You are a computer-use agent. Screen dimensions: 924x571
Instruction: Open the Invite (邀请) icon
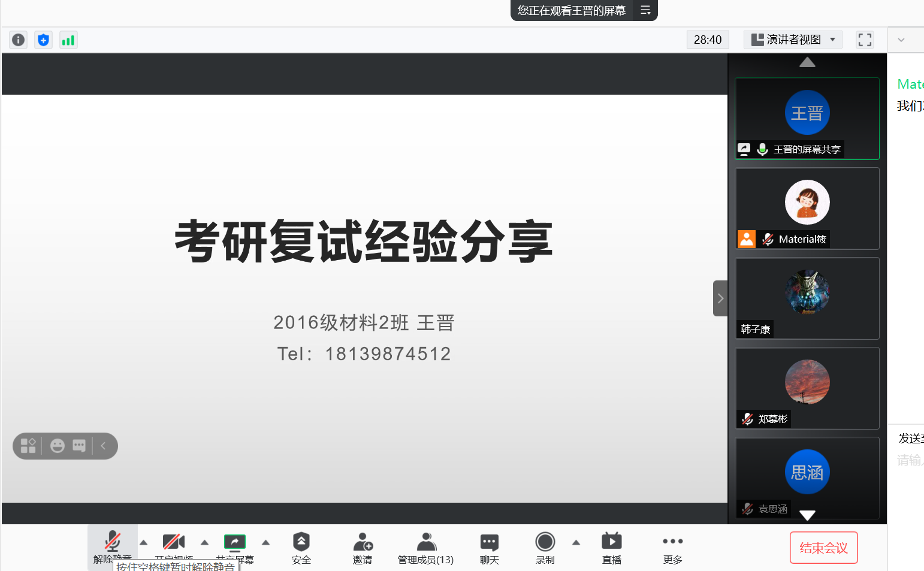tap(363, 548)
